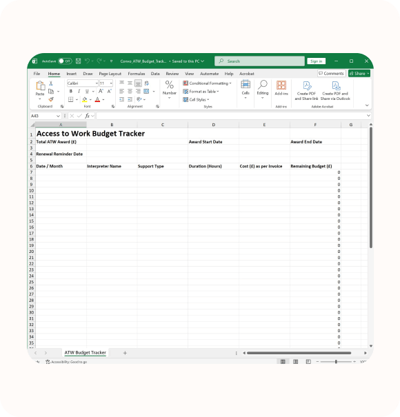Screen dimensions: 400x417
Task: Switch to the Page Layout tab
Action: (110, 74)
